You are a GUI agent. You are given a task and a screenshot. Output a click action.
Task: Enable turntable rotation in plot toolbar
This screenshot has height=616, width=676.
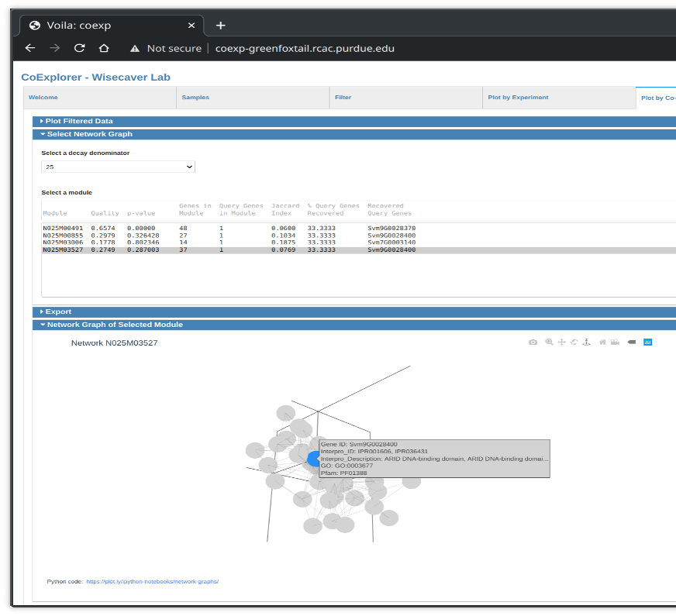tap(587, 342)
